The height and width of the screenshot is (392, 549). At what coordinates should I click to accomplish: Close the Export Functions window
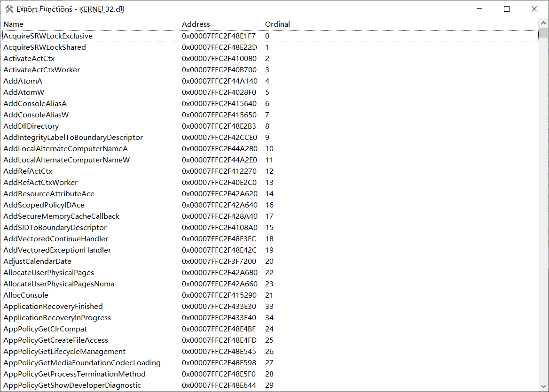tap(534, 9)
